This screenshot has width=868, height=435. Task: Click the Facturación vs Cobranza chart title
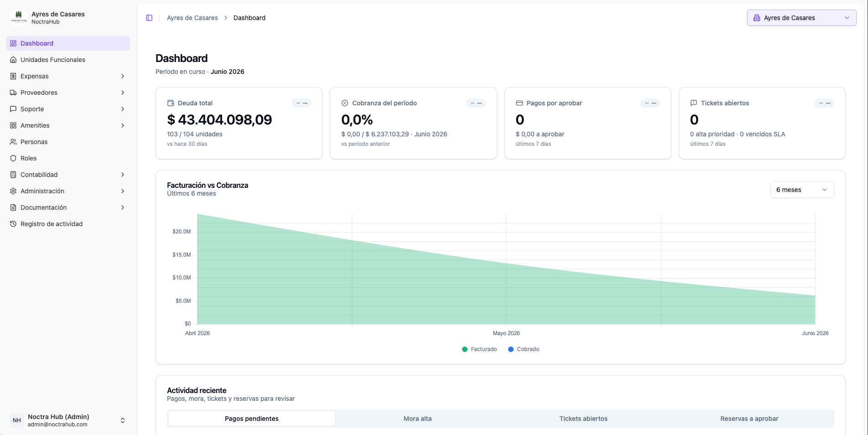point(208,185)
